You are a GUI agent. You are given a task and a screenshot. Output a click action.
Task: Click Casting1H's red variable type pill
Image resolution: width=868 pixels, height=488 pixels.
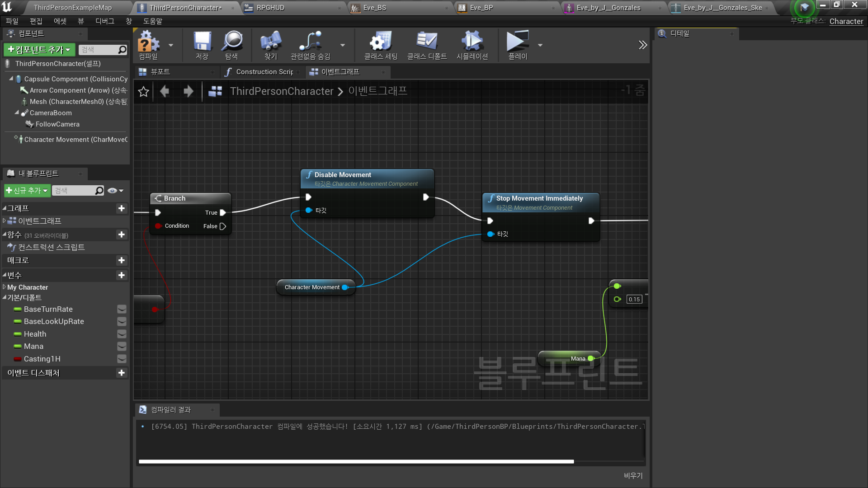coord(18,359)
